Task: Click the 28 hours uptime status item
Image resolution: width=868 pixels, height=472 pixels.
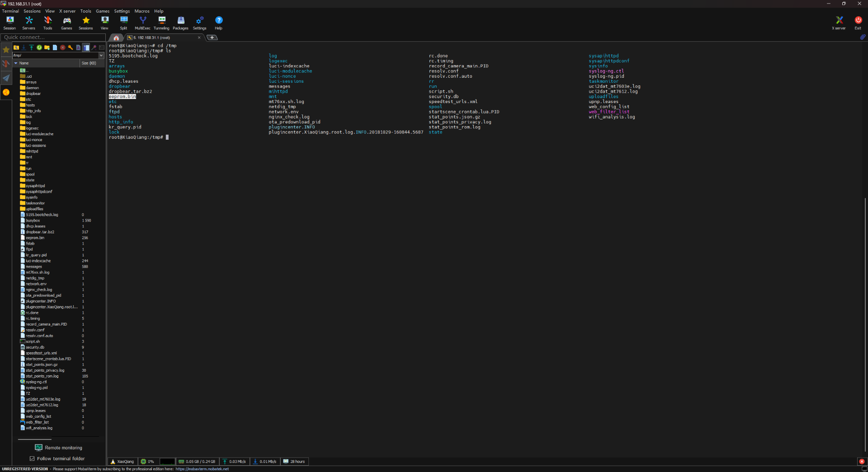Action: [x=294, y=462]
